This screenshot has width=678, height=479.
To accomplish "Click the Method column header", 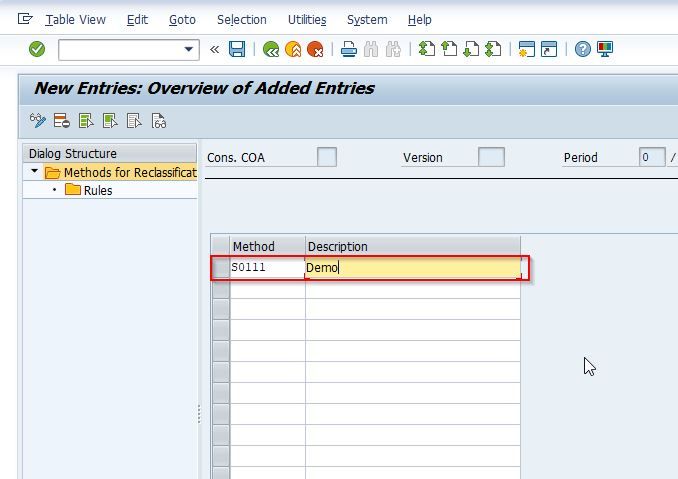I will [267, 246].
